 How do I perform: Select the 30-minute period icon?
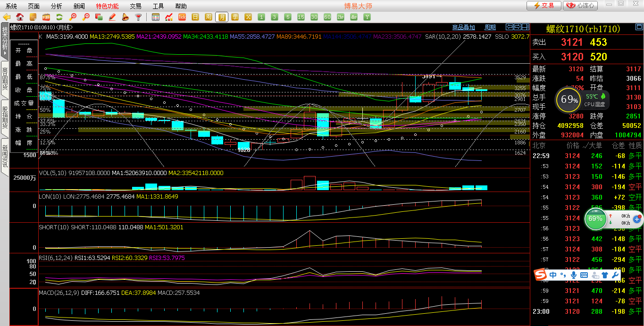pyautogui.click(x=314, y=17)
